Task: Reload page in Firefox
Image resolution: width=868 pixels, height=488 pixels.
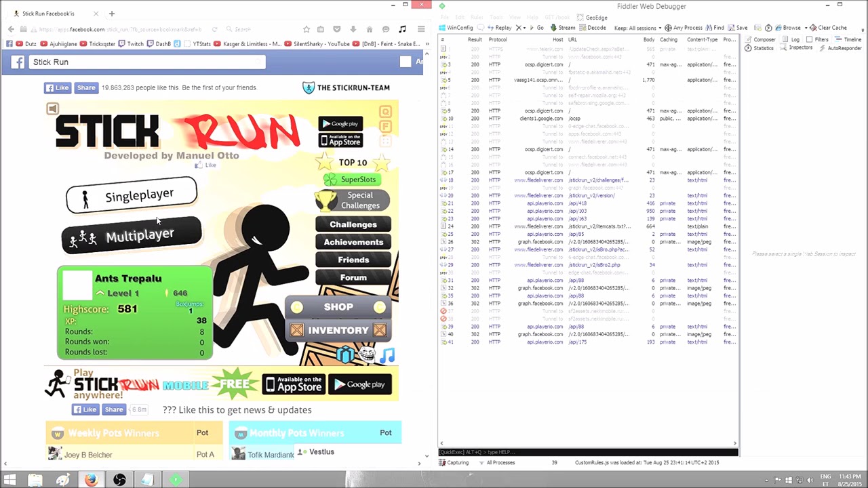Action: (x=214, y=29)
